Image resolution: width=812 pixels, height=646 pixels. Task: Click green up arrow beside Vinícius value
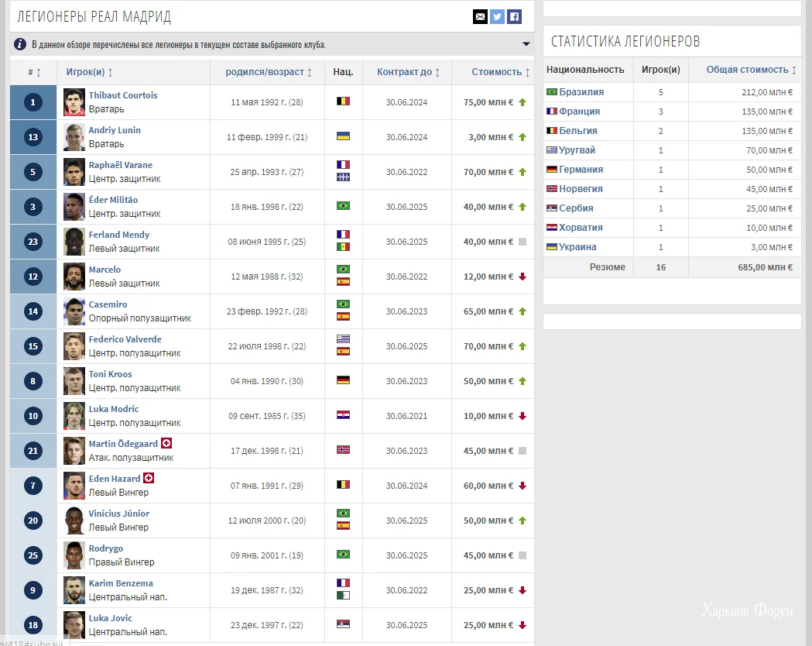pyautogui.click(x=522, y=520)
